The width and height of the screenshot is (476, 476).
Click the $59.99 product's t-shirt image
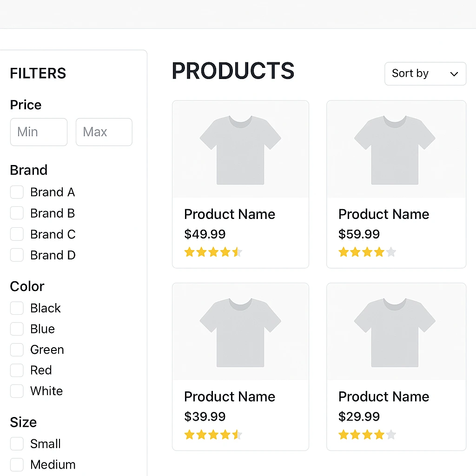[x=395, y=150]
